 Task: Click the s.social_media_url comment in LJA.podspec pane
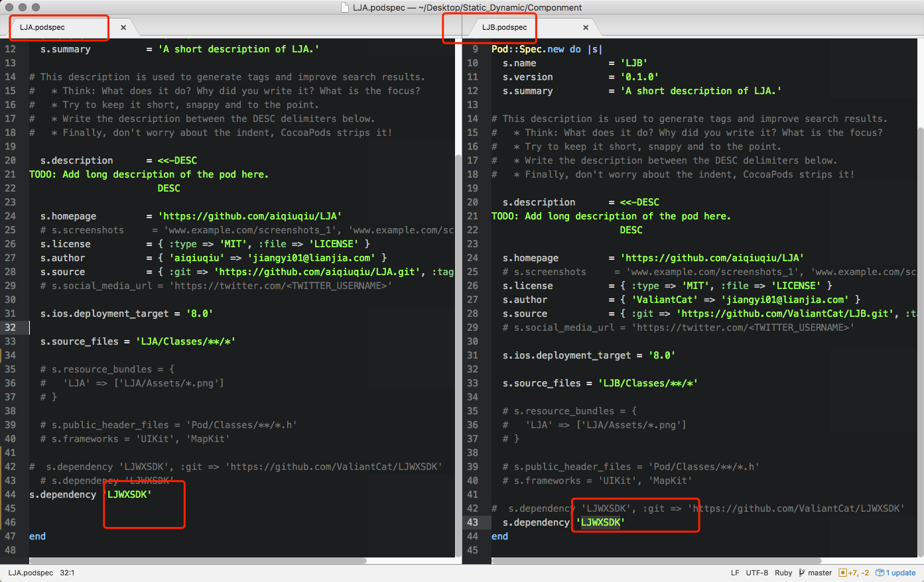click(216, 286)
